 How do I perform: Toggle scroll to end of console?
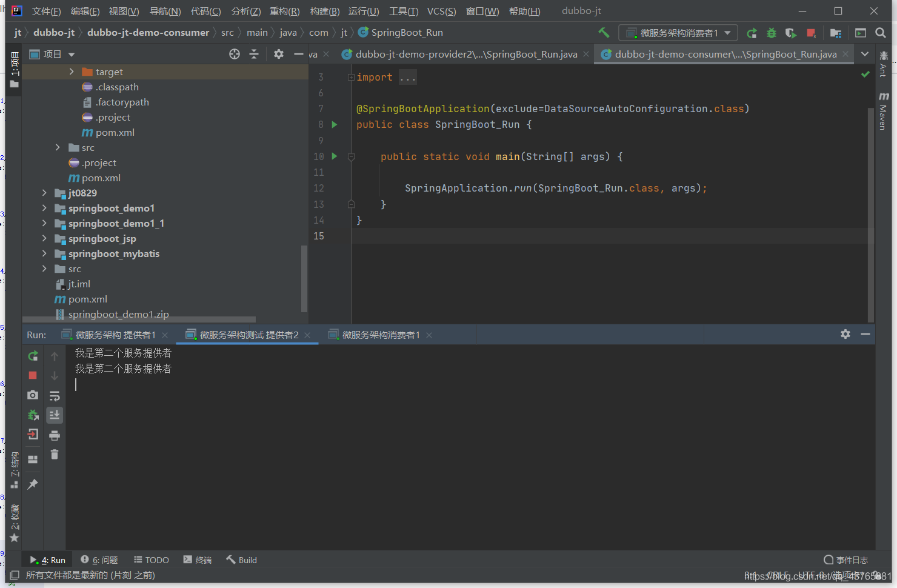pyautogui.click(x=55, y=415)
